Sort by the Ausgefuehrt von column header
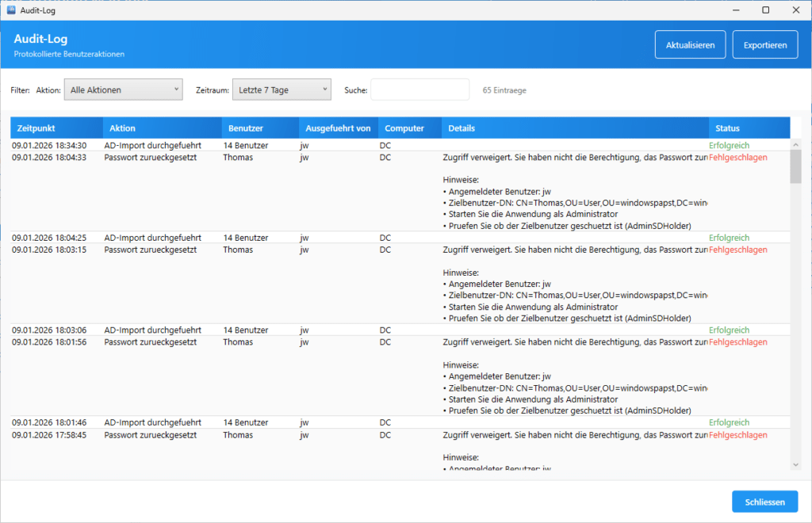The width and height of the screenshot is (812, 523). [x=337, y=128]
